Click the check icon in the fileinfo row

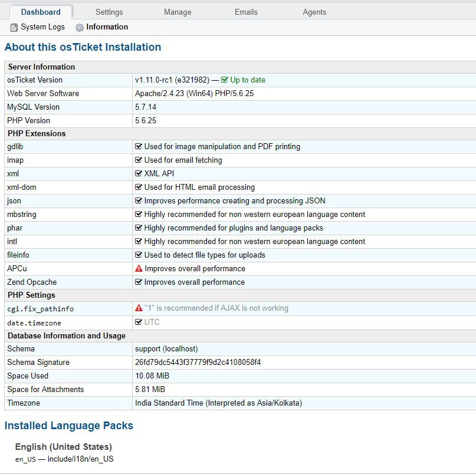coord(139,255)
